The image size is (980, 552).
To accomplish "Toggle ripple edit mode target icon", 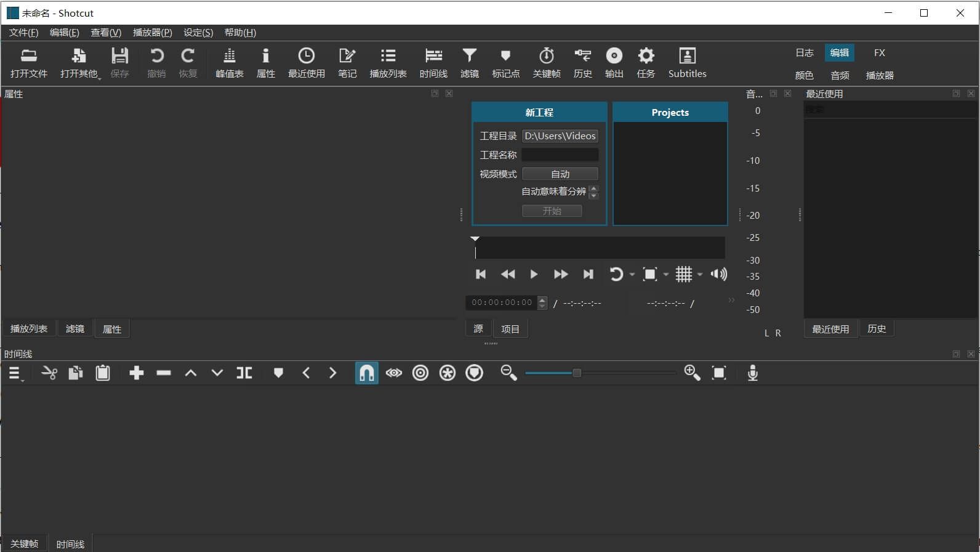I will click(420, 373).
